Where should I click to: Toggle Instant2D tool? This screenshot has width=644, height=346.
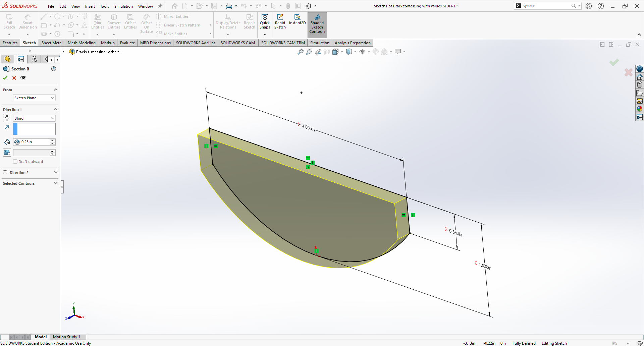298,20
